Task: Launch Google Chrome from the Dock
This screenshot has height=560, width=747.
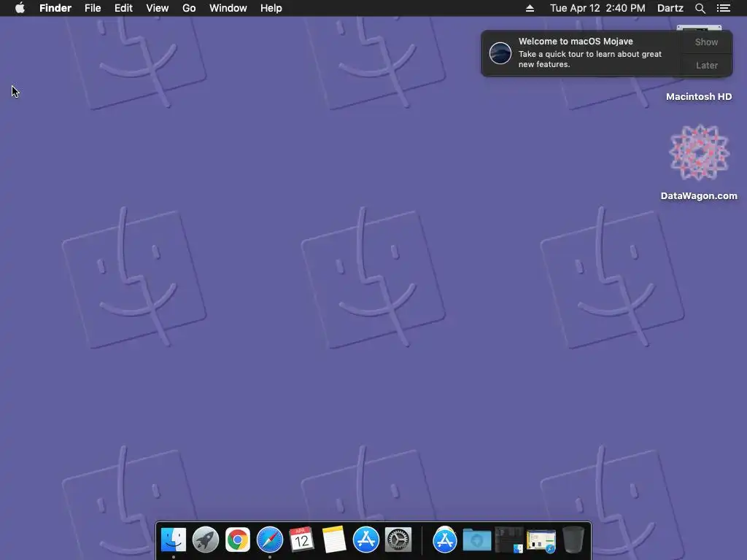Action: click(x=238, y=540)
